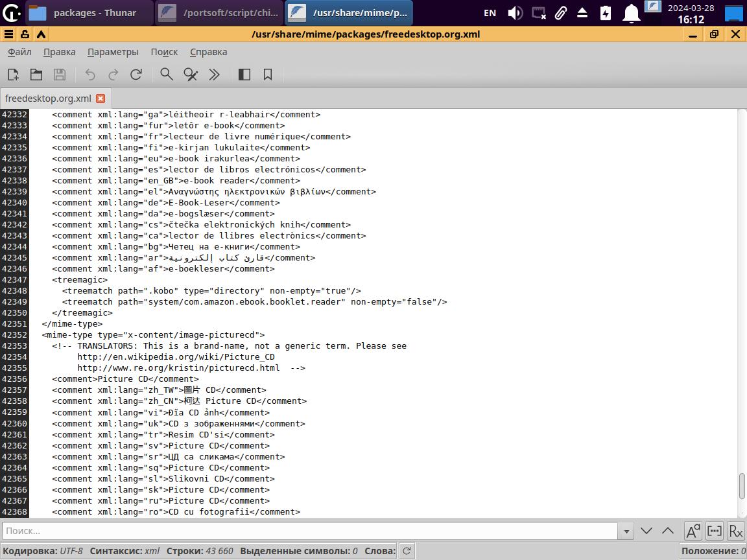Image resolution: width=747 pixels, height=560 pixels.
Task: Toggle the keep above arrow icon
Action: pyautogui.click(x=41, y=34)
